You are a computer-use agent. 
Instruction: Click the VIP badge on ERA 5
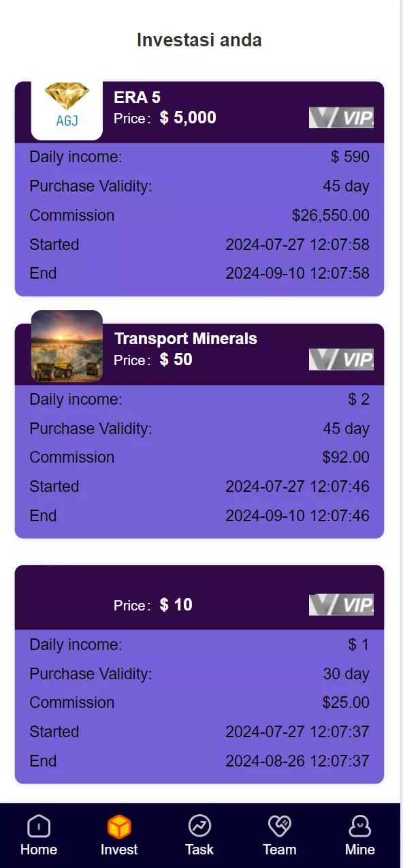click(x=341, y=118)
